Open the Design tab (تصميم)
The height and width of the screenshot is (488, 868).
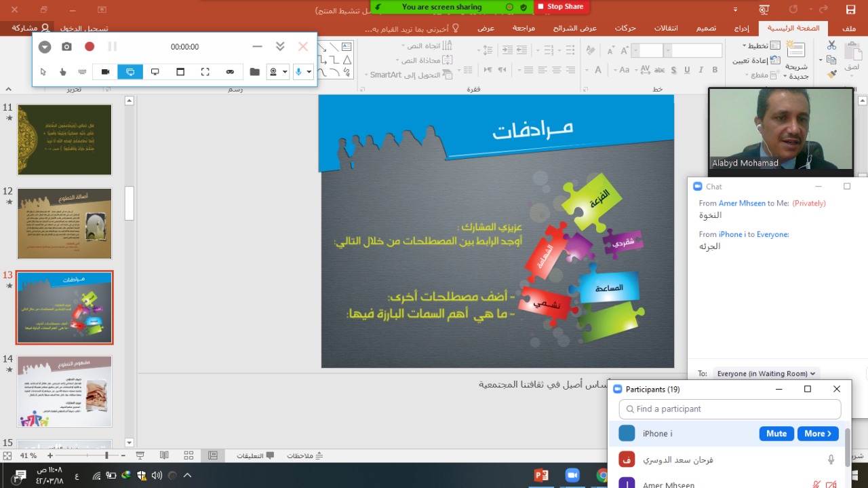click(707, 29)
